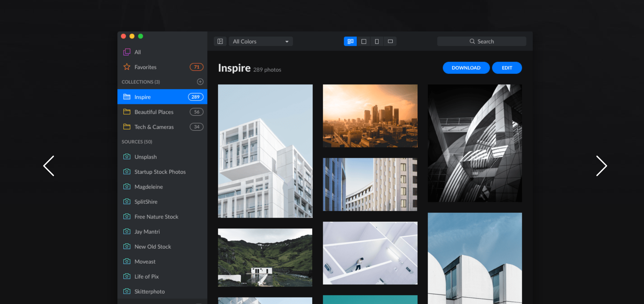Collapse the sidebar with the panel toggle icon

click(x=220, y=41)
